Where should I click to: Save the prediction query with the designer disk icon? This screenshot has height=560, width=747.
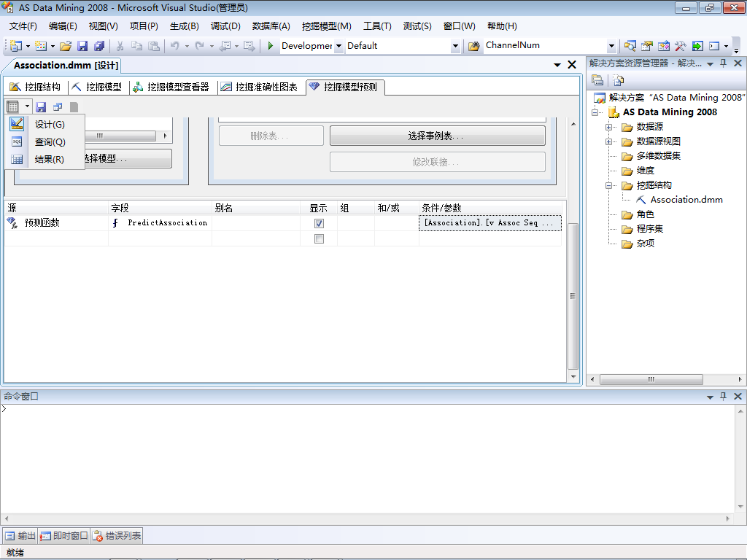[41, 106]
